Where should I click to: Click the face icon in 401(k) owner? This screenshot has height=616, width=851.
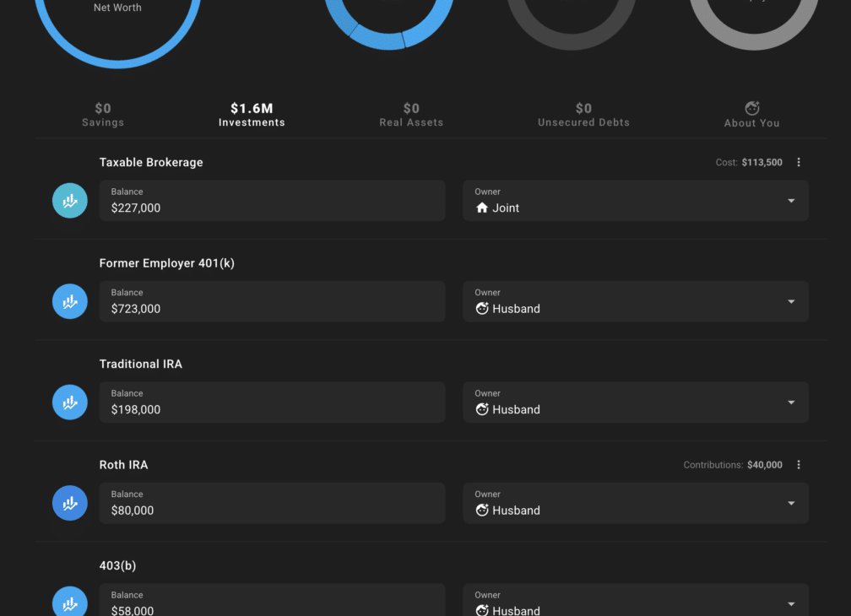(482, 309)
